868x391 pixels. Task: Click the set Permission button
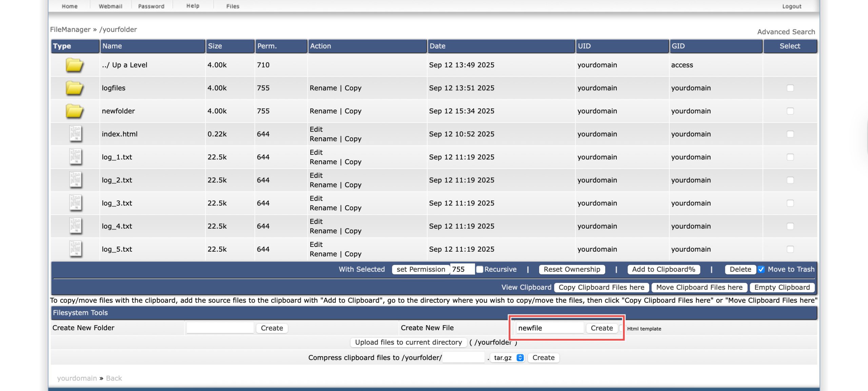421,269
